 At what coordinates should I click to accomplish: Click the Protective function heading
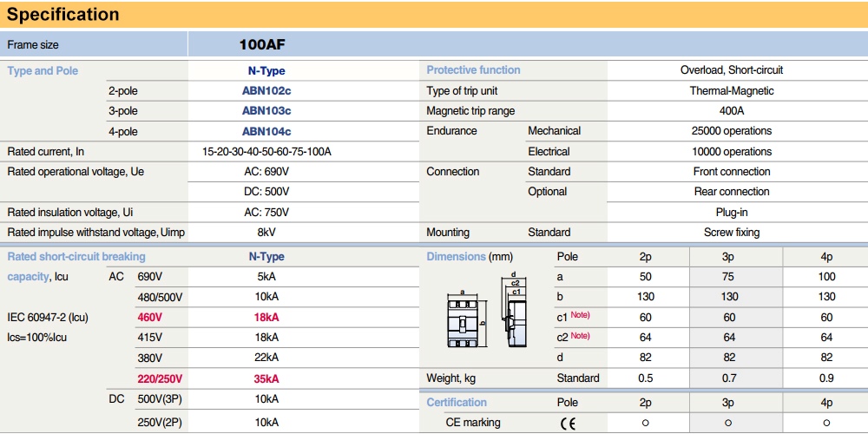point(473,70)
